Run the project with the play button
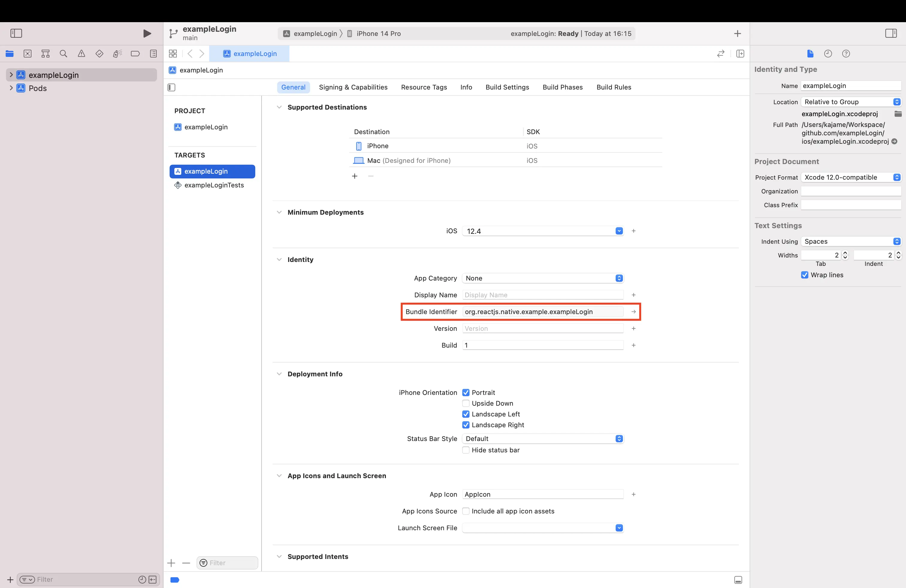 147,34
